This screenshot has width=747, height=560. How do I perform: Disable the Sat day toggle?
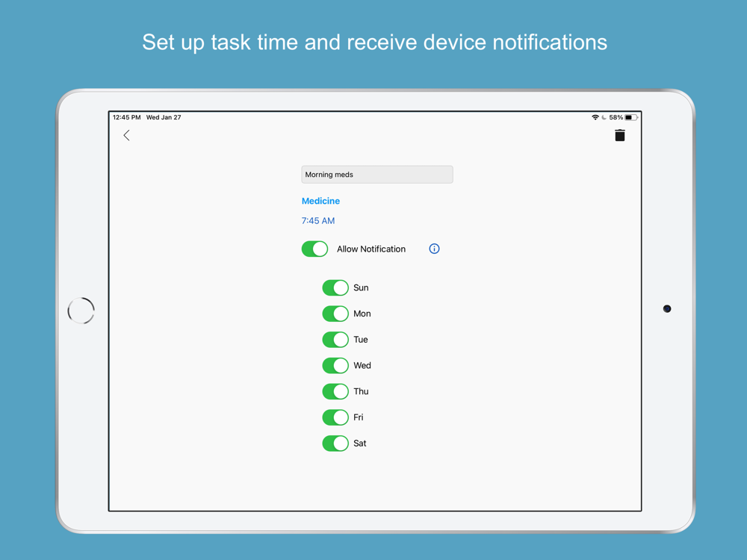pos(335,444)
